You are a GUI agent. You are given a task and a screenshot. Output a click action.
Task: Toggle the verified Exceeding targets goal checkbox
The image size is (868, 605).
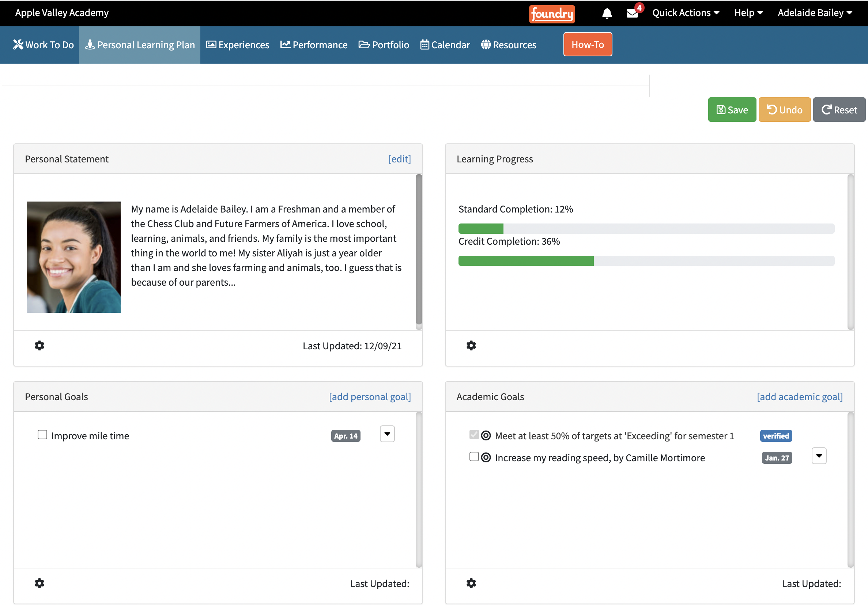[474, 435]
